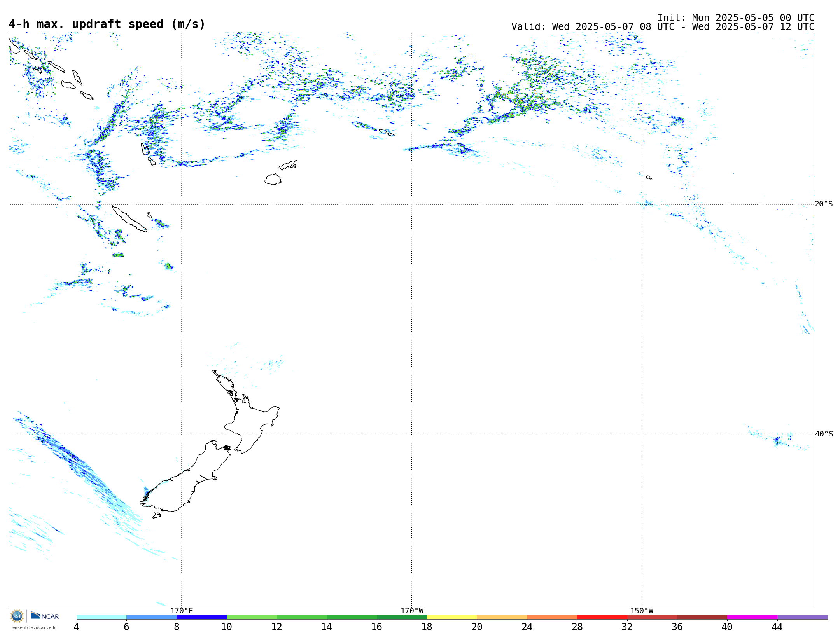This screenshot has height=632, width=840.
Task: Select the light orange 20-24 colorbar segment
Action: click(502, 617)
